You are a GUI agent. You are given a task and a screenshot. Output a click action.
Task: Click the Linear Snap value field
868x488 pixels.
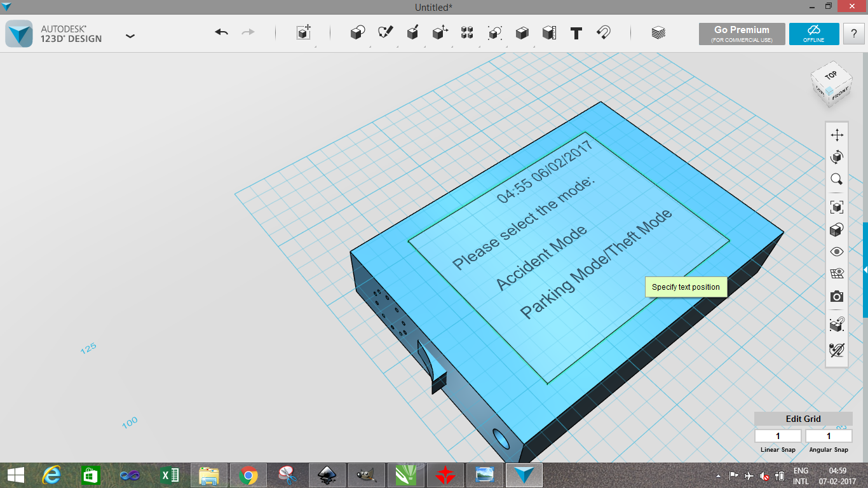[x=778, y=436]
